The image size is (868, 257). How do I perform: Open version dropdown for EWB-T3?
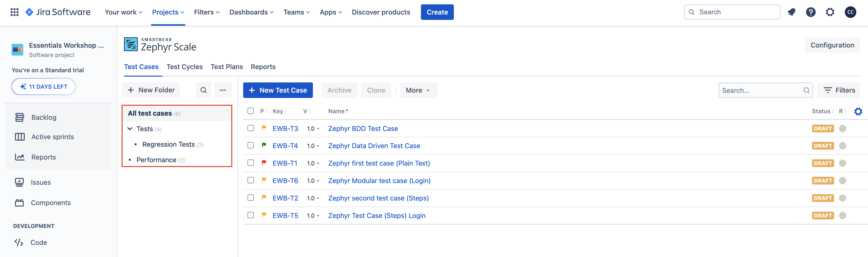pos(313,128)
